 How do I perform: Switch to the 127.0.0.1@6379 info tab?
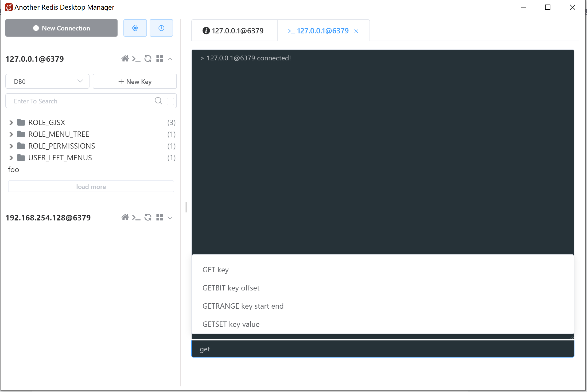[x=234, y=31]
